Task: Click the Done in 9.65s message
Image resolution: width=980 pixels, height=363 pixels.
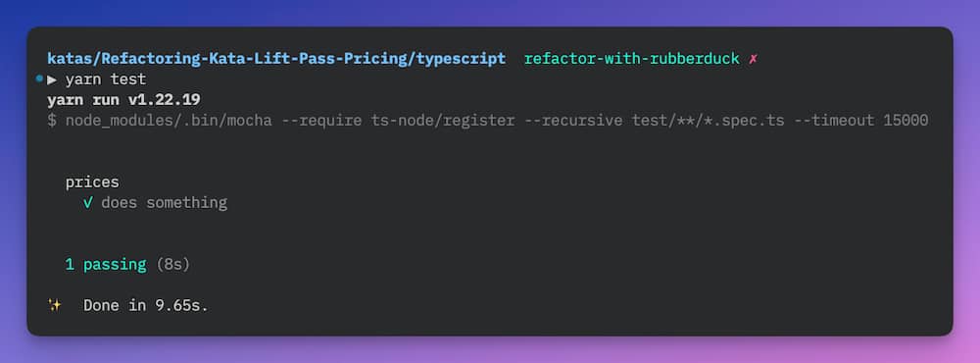Action: 146,305
